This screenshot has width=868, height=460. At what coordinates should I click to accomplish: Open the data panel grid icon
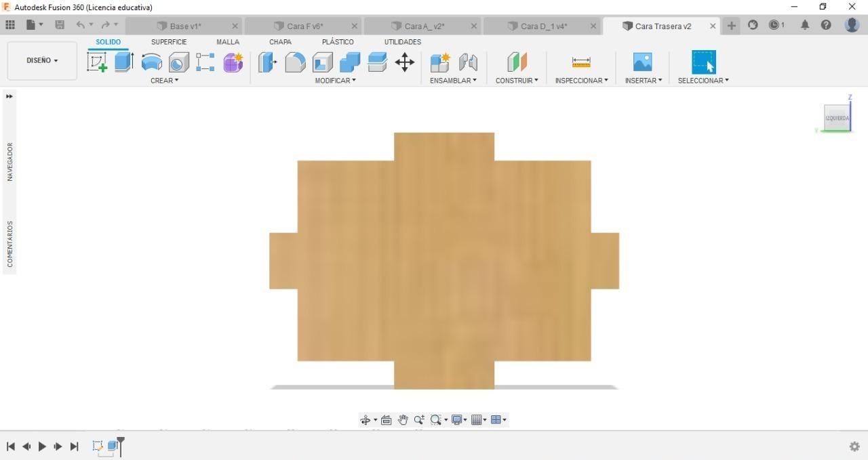tap(10, 25)
